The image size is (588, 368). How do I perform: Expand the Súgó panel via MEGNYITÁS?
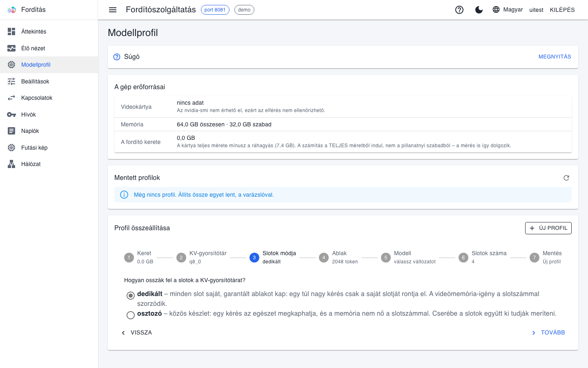(x=555, y=57)
